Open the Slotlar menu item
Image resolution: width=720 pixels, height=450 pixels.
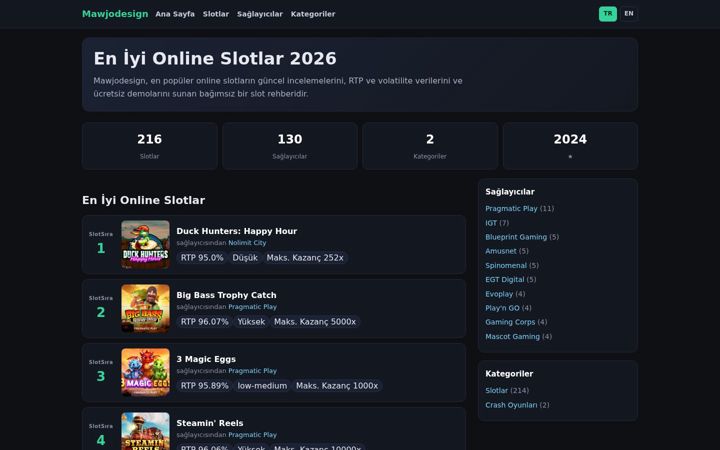[x=216, y=14]
